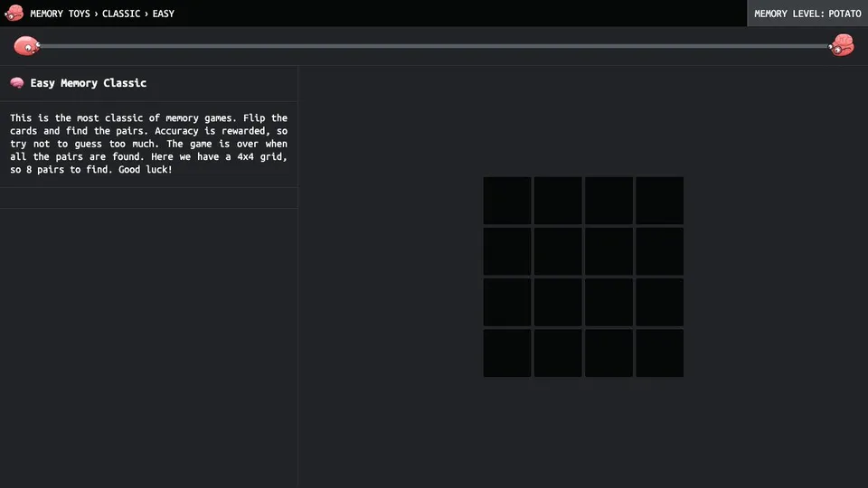Go to the CLASSIC breadcrumb link

click(121, 14)
